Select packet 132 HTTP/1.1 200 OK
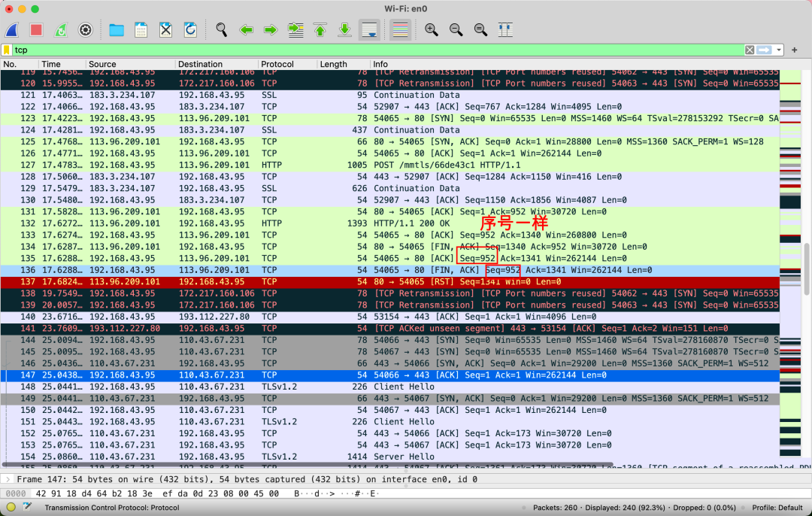The height and width of the screenshot is (516, 812). pyautogui.click(x=390, y=223)
